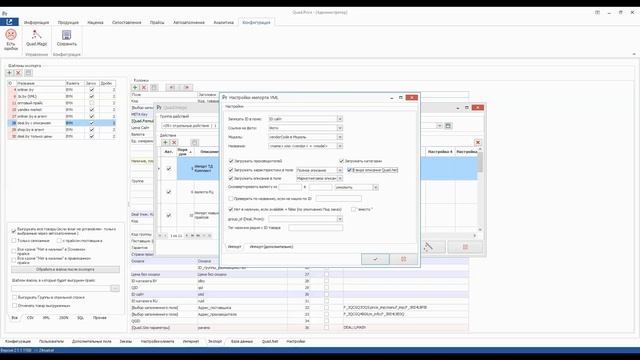Image resolution: width=640 pixels, height=360 pixels.
Task: Toggle the Quad.Net description checkbox
Action: (349, 170)
